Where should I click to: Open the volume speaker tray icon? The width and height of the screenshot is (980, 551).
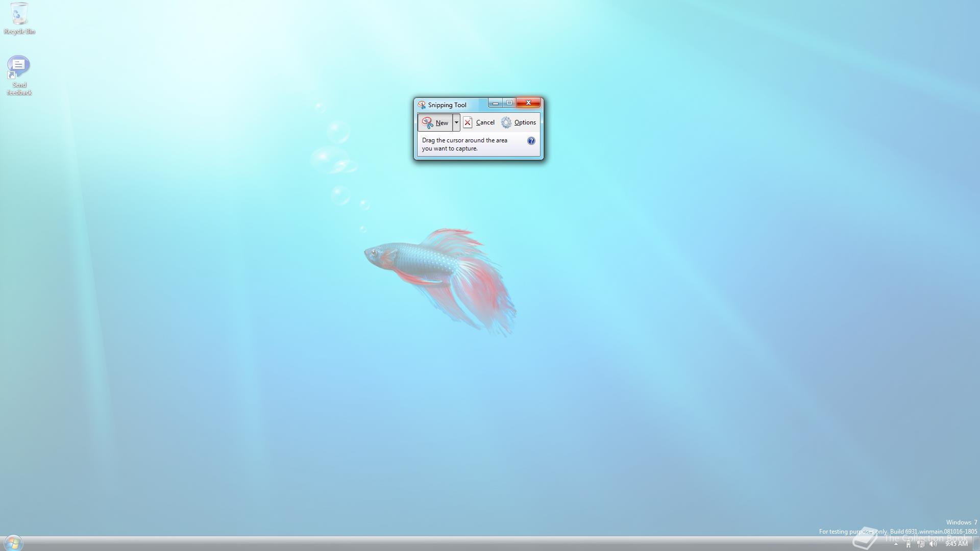[x=933, y=544]
